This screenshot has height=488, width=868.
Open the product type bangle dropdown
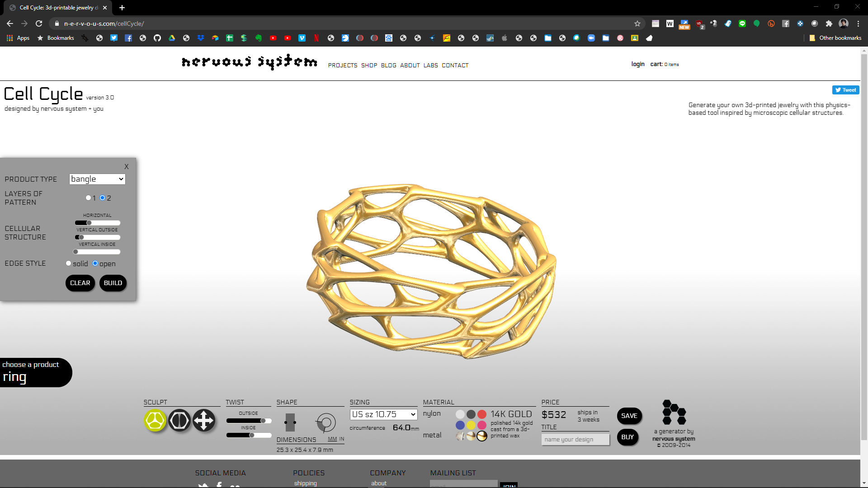[x=97, y=179]
